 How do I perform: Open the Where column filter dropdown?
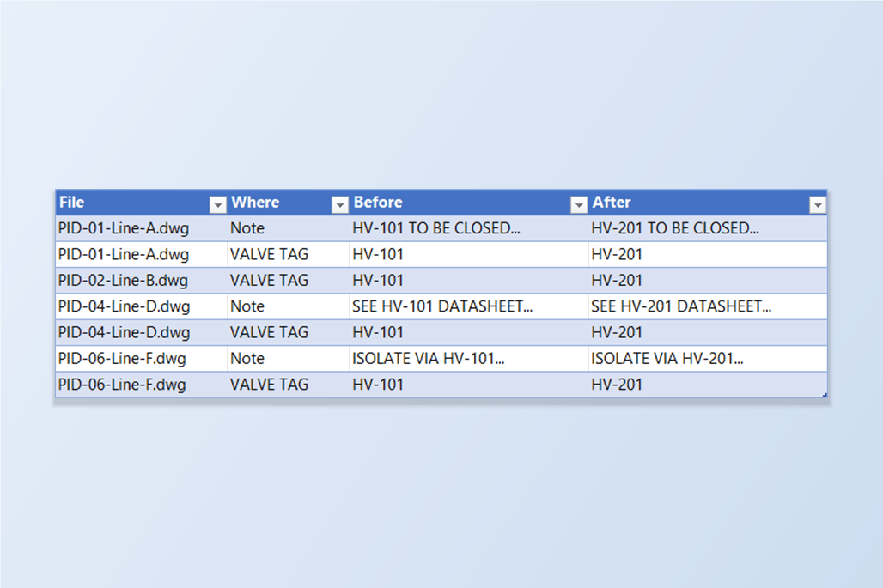tap(339, 205)
